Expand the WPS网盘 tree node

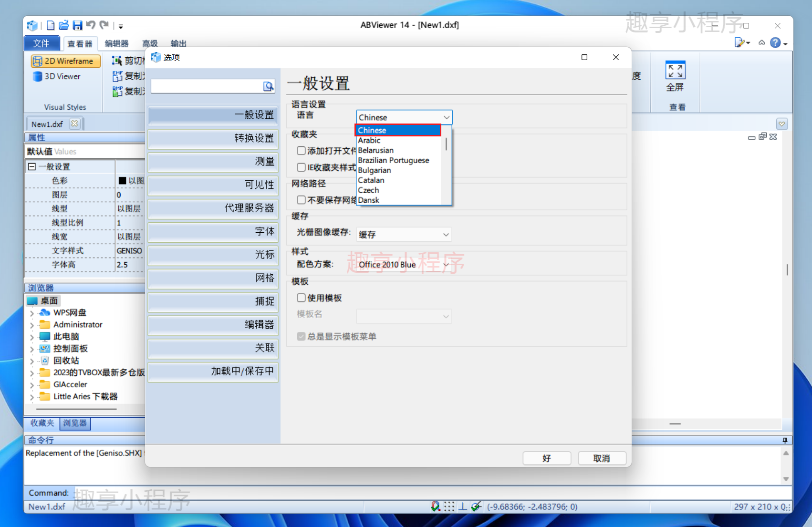32,313
